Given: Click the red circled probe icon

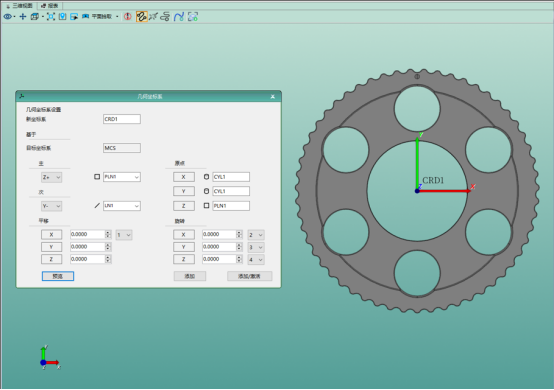Looking at the screenshot, I should tap(128, 17).
